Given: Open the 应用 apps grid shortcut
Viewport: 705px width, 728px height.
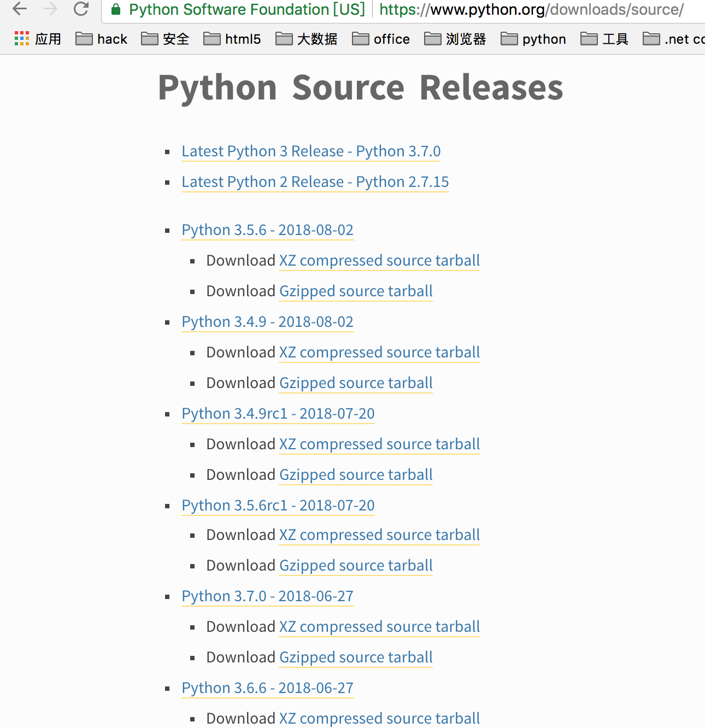Looking at the screenshot, I should tap(38, 39).
